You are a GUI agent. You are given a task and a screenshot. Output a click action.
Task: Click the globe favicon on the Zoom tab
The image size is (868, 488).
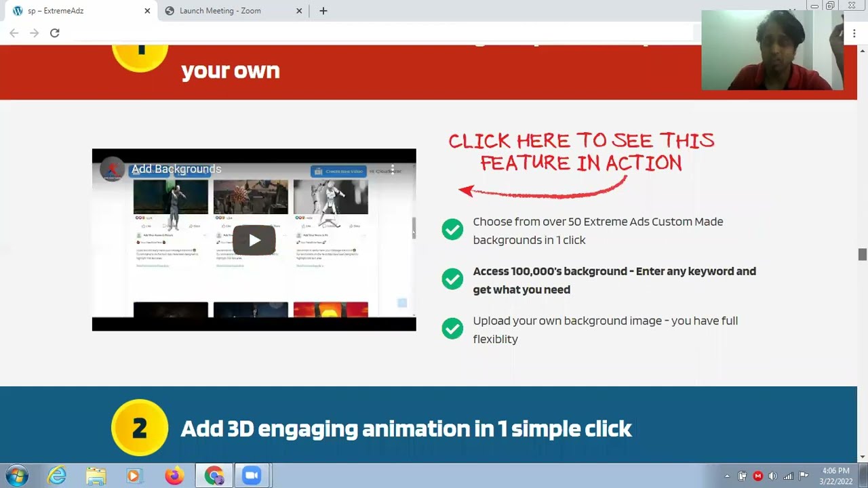(x=170, y=11)
